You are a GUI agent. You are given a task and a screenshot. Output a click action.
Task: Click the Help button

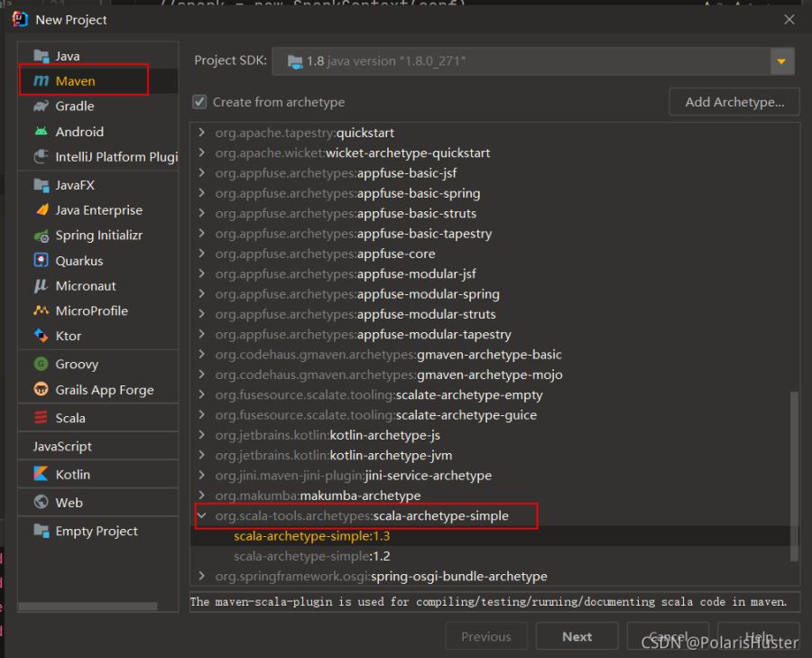(x=758, y=636)
